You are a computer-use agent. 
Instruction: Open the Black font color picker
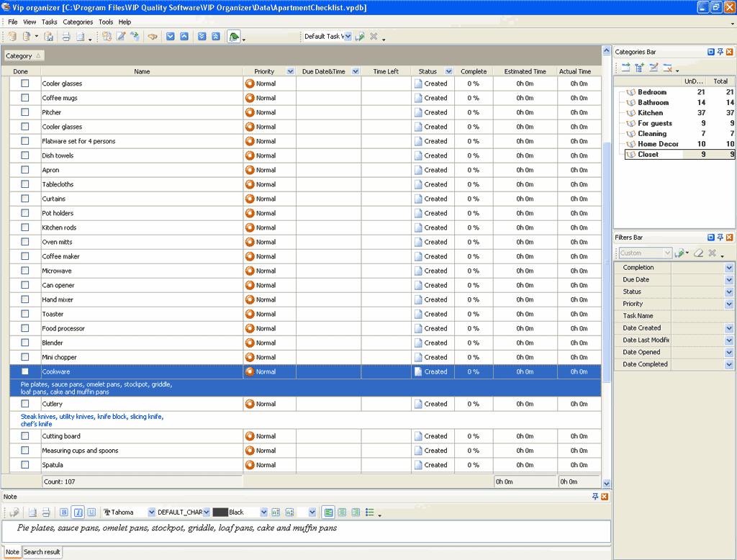(263, 512)
